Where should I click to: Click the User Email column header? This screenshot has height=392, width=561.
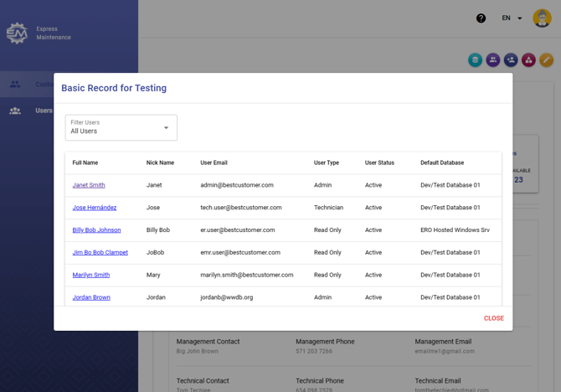point(214,162)
